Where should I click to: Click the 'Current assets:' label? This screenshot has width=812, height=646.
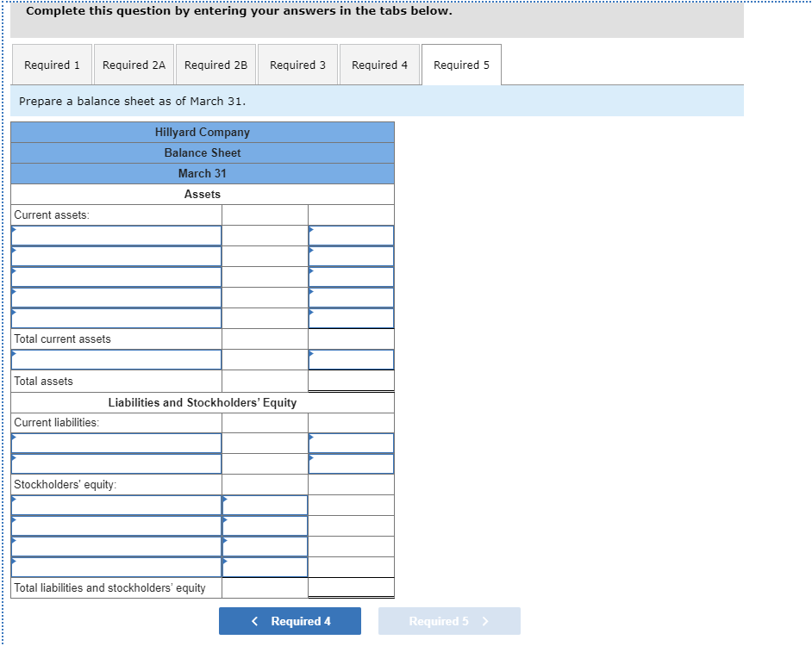click(52, 214)
